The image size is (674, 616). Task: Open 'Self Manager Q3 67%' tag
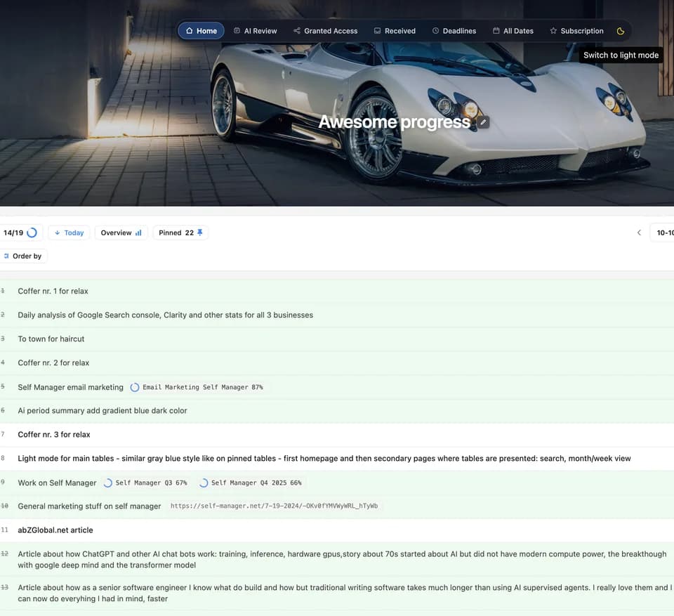146,483
